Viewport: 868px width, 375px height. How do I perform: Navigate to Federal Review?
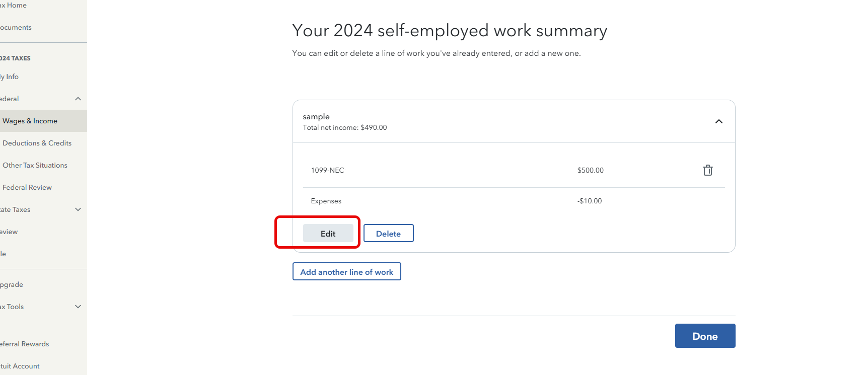pos(27,187)
